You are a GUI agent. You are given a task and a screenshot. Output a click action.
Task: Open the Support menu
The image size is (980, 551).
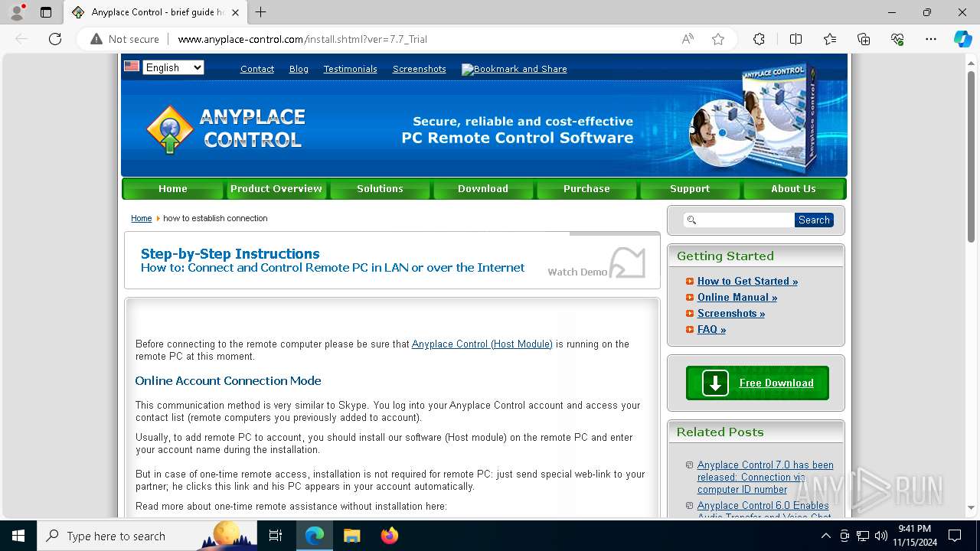(x=690, y=188)
